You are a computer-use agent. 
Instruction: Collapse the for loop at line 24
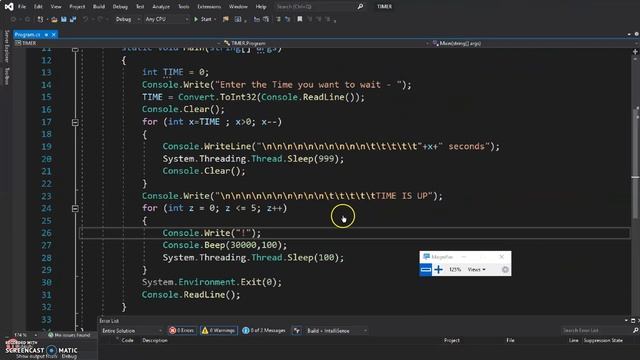(75, 208)
